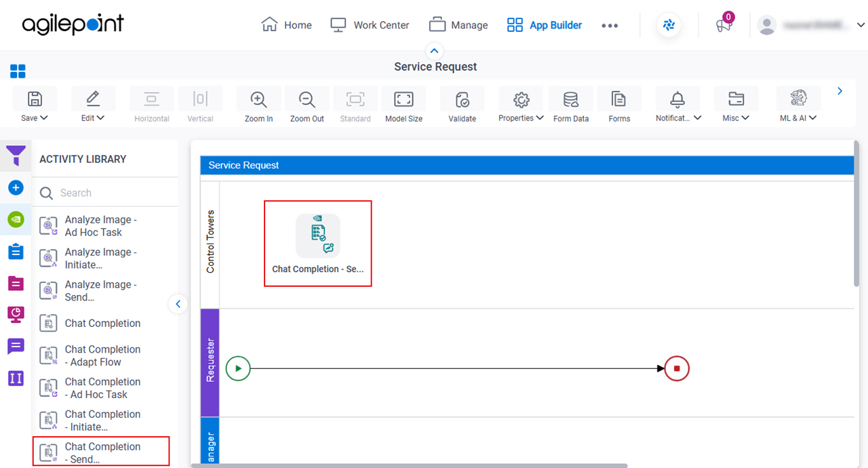Image resolution: width=868 pixels, height=468 pixels.
Task: Click the purple chat sidebar icon
Action: pyautogui.click(x=16, y=347)
